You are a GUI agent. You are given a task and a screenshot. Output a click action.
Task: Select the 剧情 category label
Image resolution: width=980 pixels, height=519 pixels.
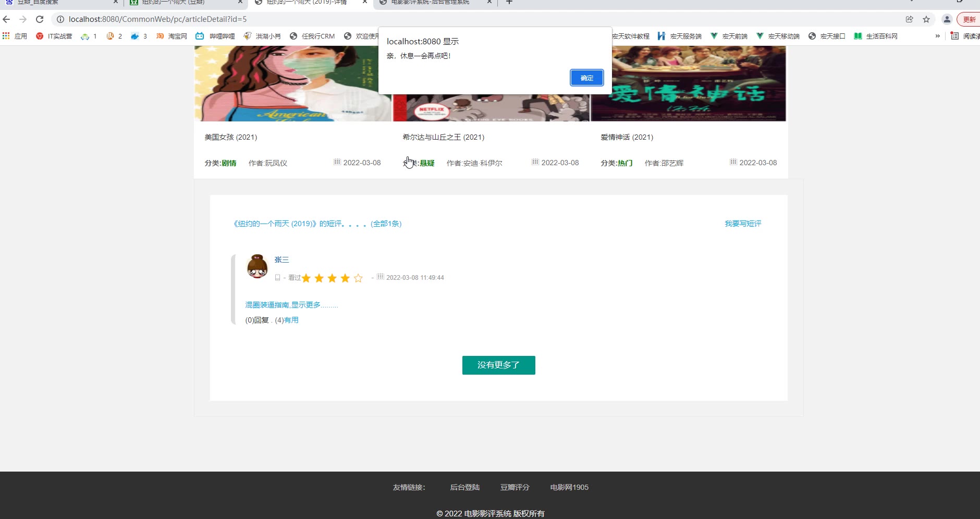coord(229,163)
